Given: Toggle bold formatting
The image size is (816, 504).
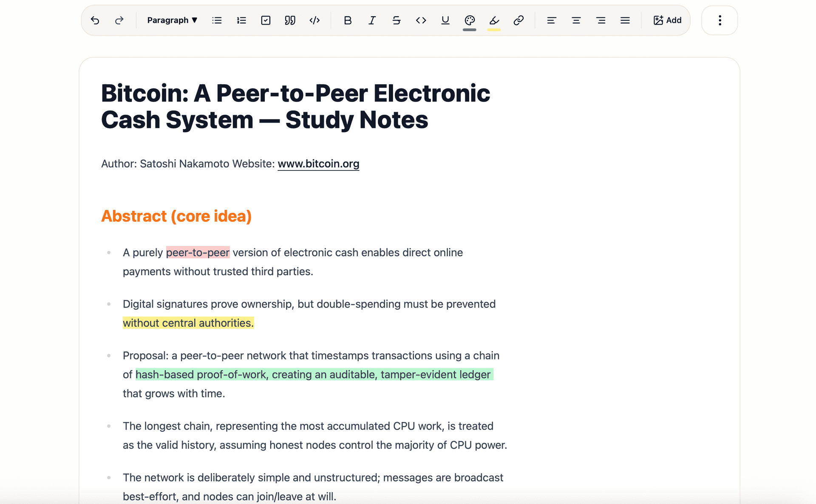Looking at the screenshot, I should 348,20.
